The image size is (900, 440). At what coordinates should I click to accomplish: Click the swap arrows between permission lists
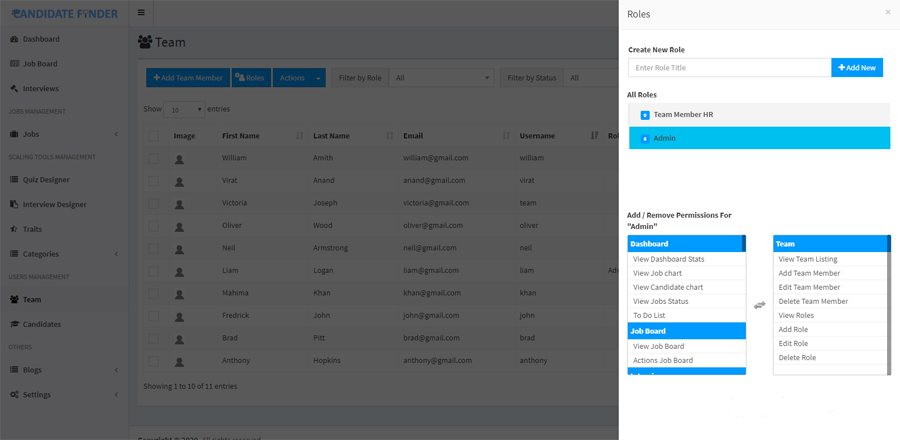tap(759, 305)
